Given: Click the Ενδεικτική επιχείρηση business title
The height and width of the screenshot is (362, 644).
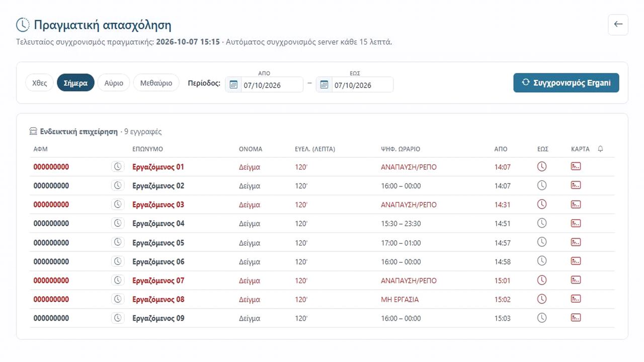Looking at the screenshot, I should (x=78, y=131).
